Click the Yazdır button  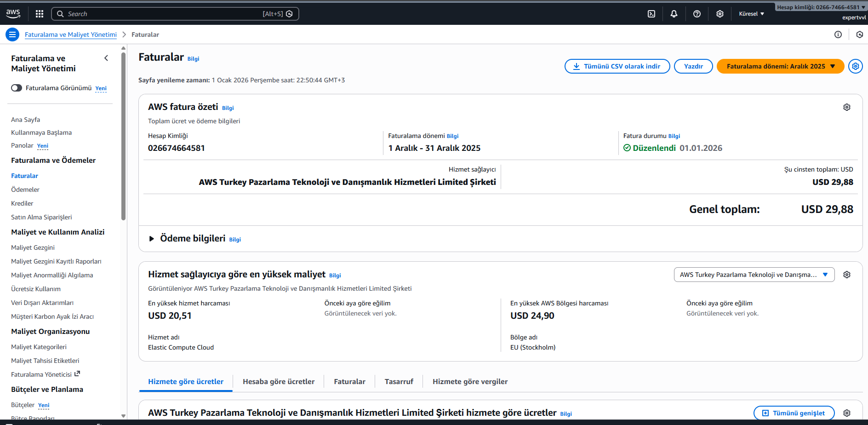tap(693, 66)
